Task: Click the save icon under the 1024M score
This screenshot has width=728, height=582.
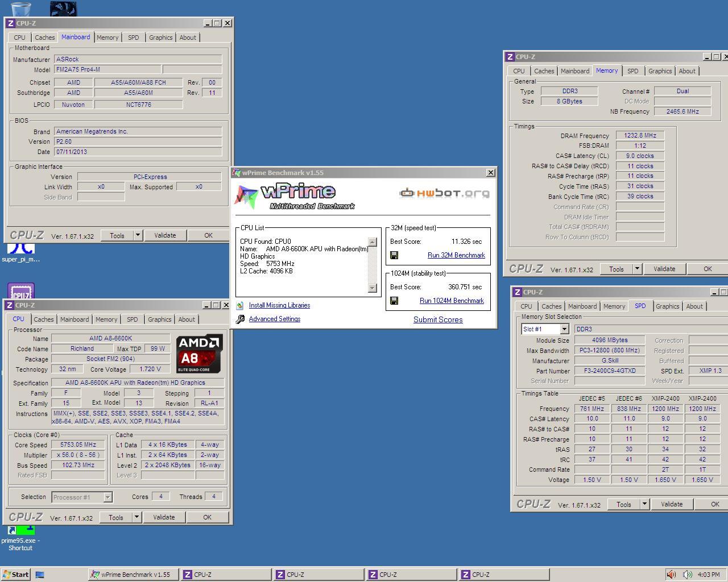Action: pyautogui.click(x=394, y=301)
